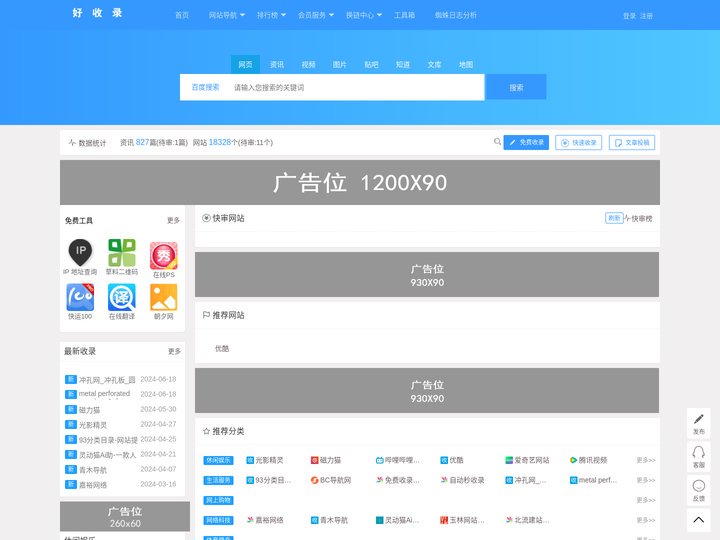Screen dimensions: 720x540
Task: Click the BC导航网 icon link
Action: 315,480
